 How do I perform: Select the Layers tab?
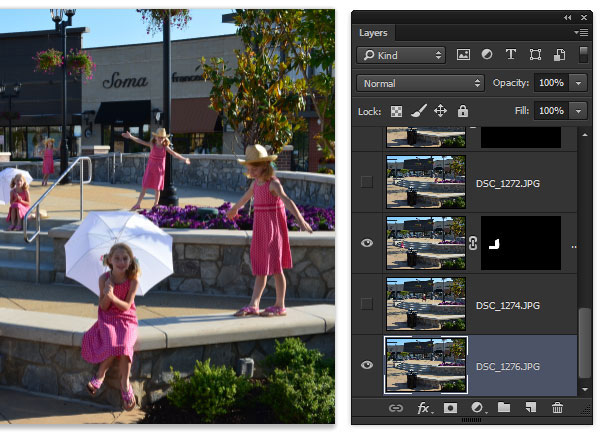pyautogui.click(x=373, y=33)
